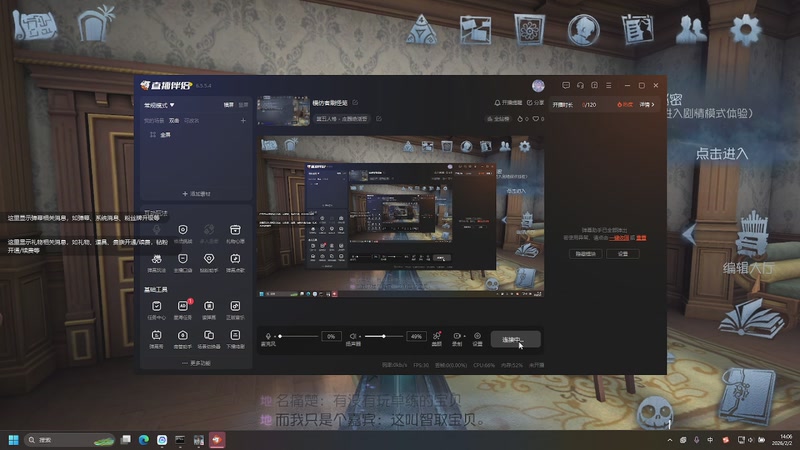The height and width of the screenshot is (450, 800).
Task: Click the tombstone icon in the game top bar
Action: 95,23
